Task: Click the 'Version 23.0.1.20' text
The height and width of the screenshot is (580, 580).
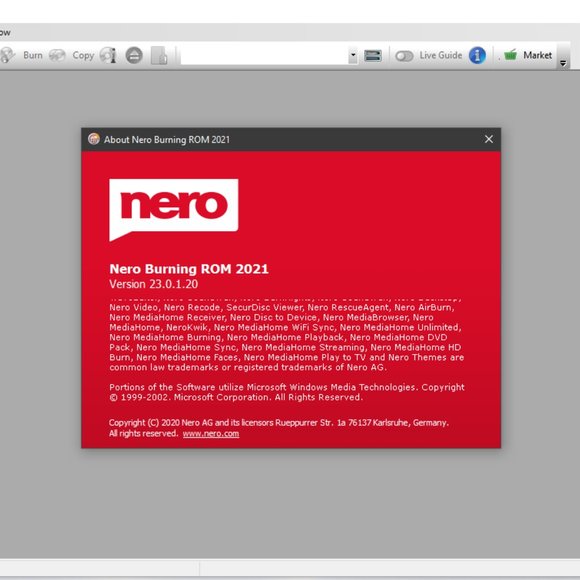Action: [x=154, y=284]
